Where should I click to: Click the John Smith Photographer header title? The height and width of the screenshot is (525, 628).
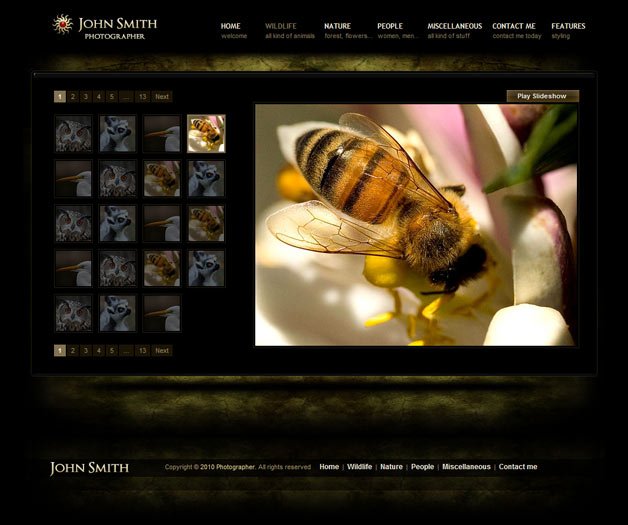click(117, 28)
